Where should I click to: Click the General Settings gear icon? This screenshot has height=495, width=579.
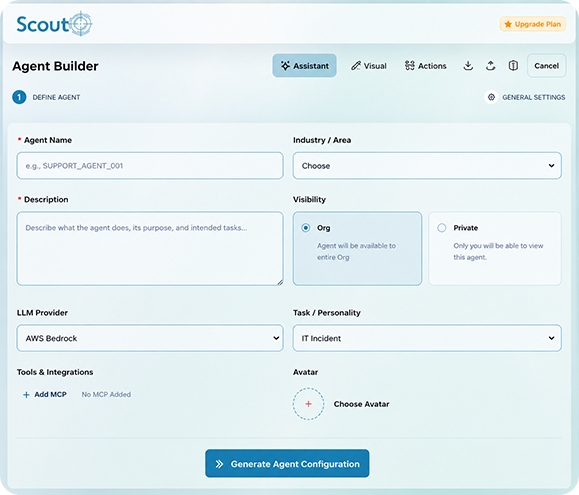click(491, 97)
